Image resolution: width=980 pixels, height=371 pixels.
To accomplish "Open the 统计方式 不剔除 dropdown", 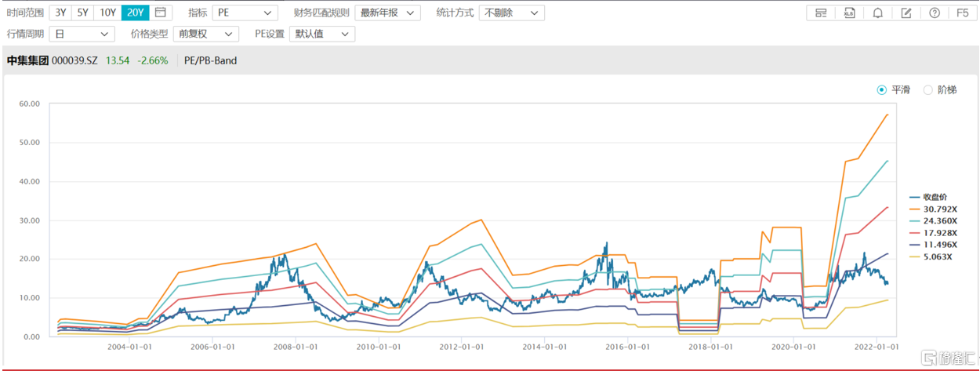I will click(x=511, y=13).
